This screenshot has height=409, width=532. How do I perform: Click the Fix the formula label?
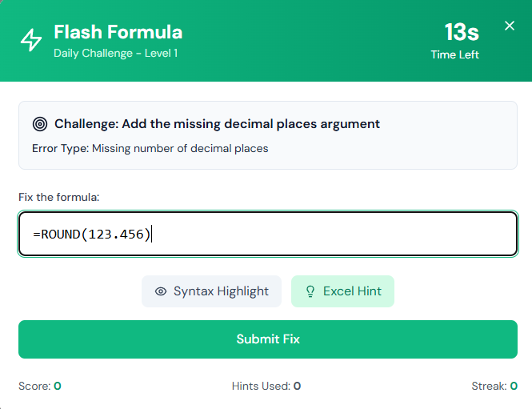point(58,197)
